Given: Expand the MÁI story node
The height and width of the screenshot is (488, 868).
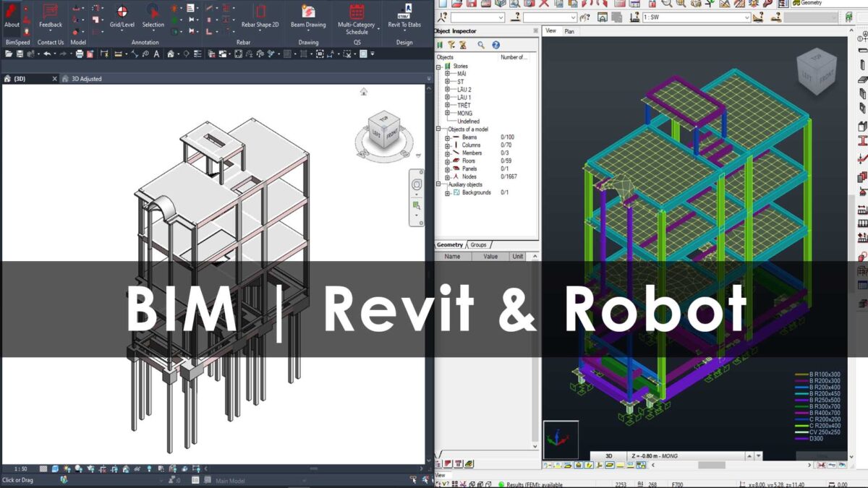Looking at the screenshot, I should click(x=448, y=74).
